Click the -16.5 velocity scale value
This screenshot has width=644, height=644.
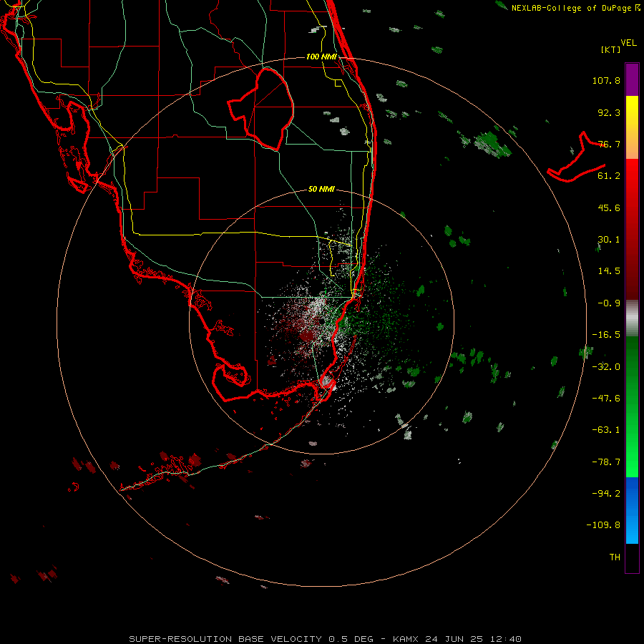(x=606, y=335)
